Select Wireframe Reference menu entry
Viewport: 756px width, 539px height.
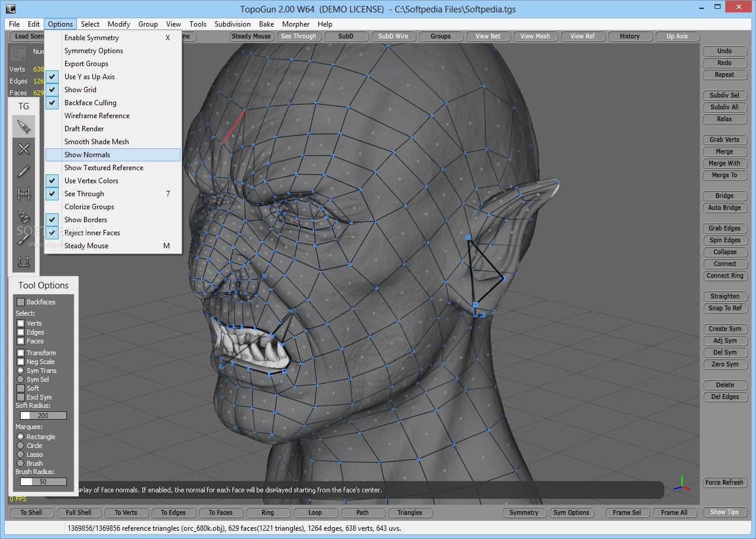[113, 116]
